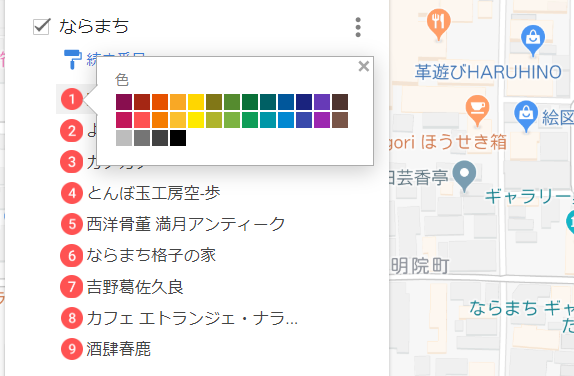Click marker 8 icon beside カフェ エトランジェ
The height and width of the screenshot is (376, 574).
coord(72,317)
